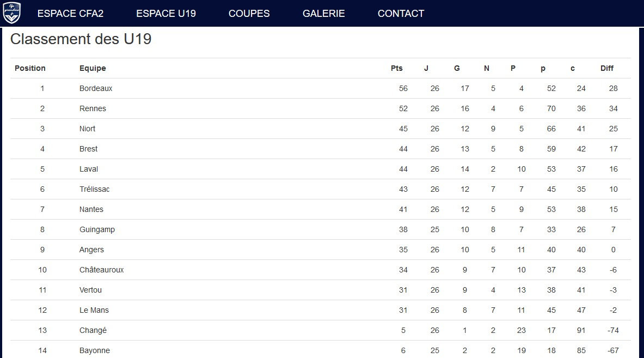Click the Châteauroux team name
The width and height of the screenshot is (644, 358).
tap(101, 270)
